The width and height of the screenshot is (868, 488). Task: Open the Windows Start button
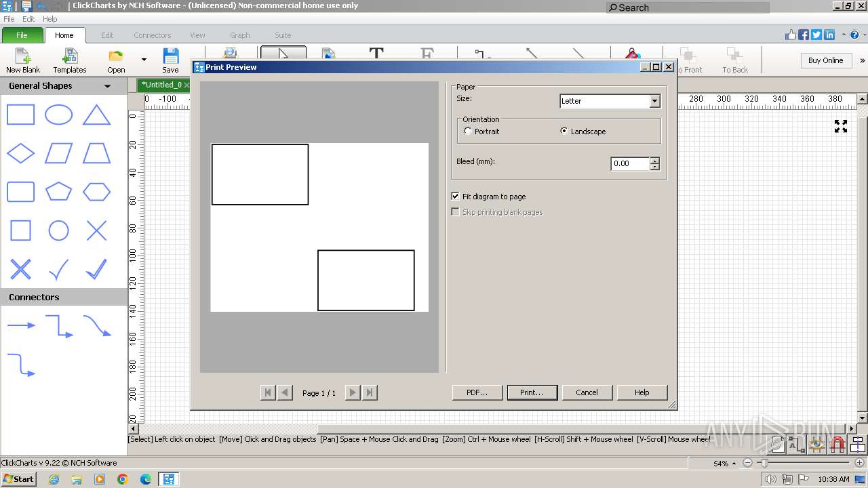point(18,479)
